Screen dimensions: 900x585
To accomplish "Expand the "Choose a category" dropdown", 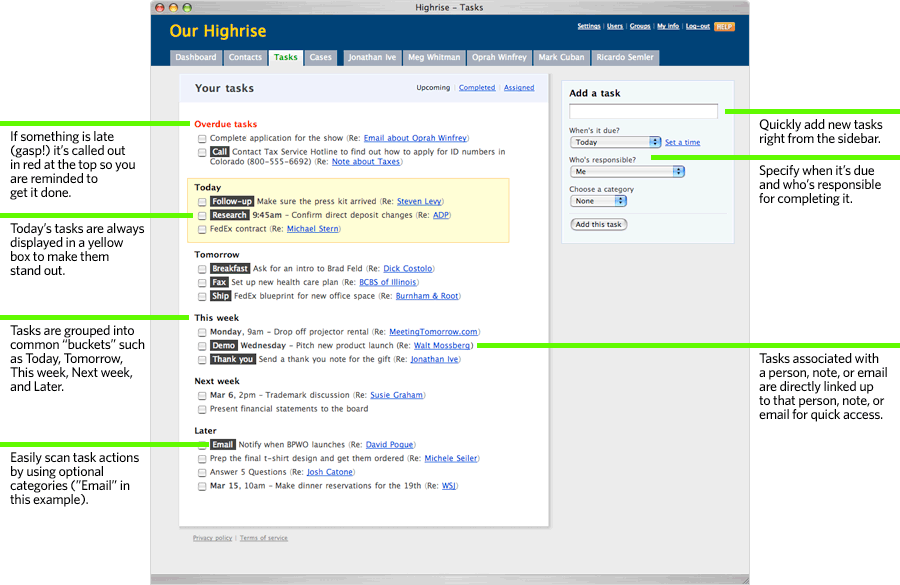I will click(x=598, y=201).
